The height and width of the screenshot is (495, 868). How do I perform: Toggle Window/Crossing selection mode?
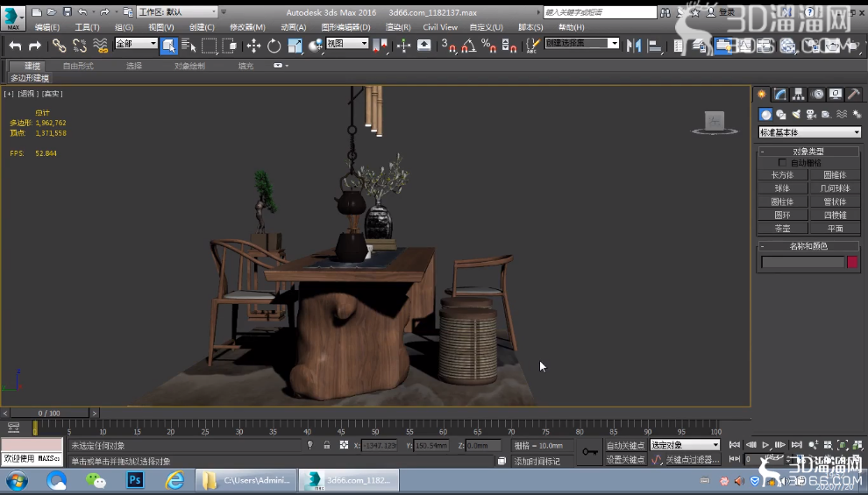point(229,46)
